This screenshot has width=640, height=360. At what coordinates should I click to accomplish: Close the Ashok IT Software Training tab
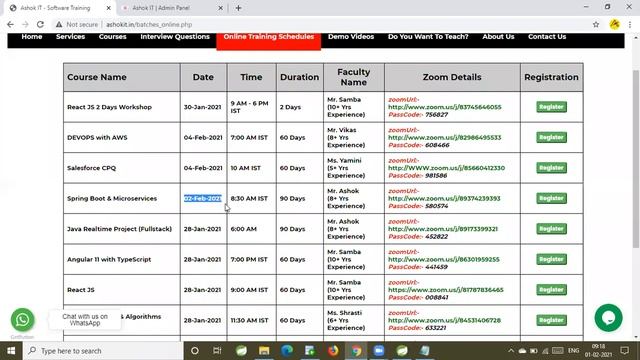(x=109, y=8)
